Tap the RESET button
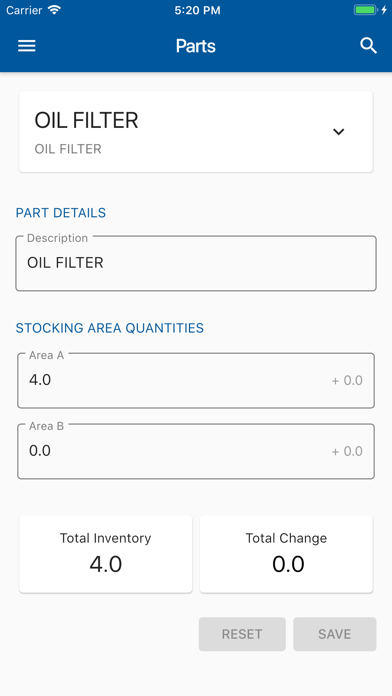Viewport: 392px width, 696px height. pyautogui.click(x=242, y=634)
